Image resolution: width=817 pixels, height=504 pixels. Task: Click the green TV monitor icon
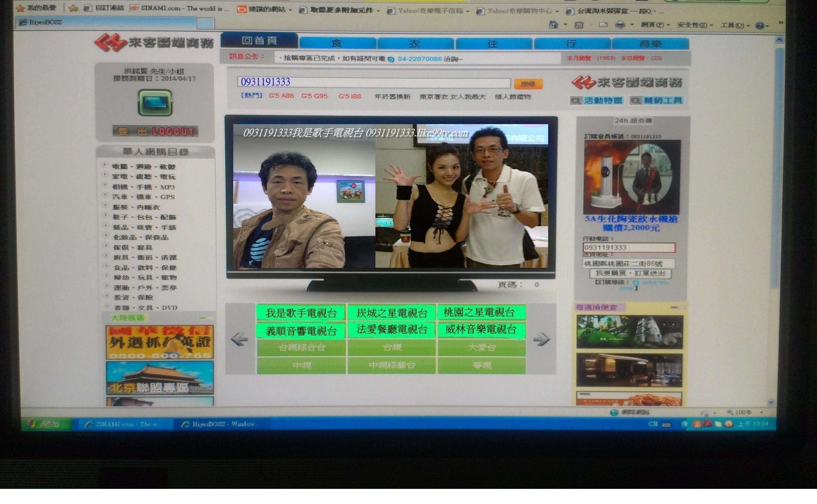[x=155, y=103]
